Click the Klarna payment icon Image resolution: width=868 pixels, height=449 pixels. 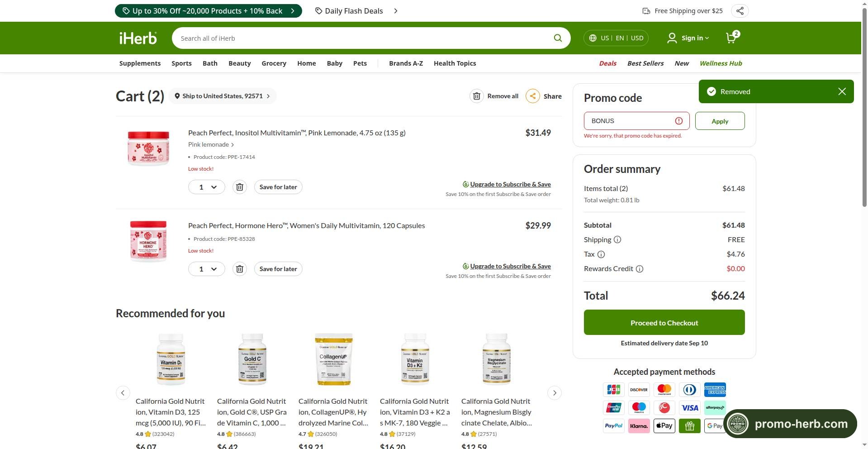point(639,426)
